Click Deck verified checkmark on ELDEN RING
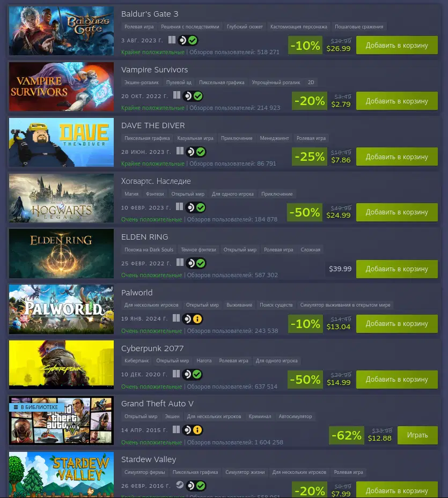The height and width of the screenshot is (498, 448). click(201, 263)
